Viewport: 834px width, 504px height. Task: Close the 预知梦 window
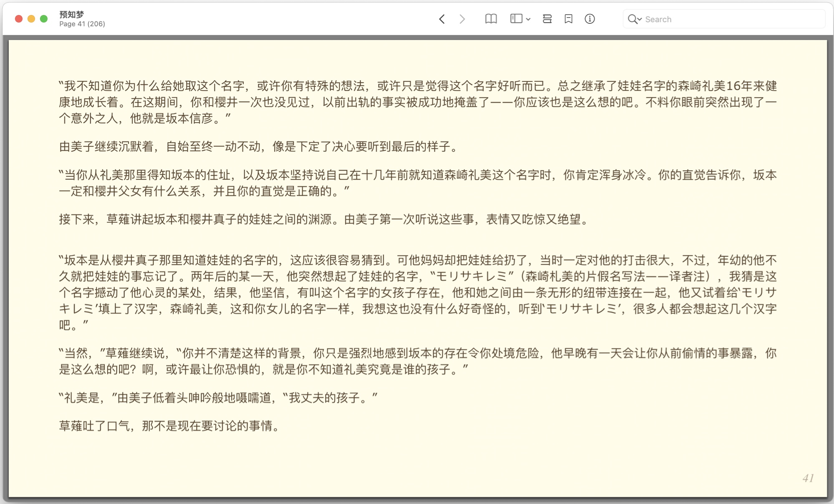pyautogui.click(x=19, y=19)
